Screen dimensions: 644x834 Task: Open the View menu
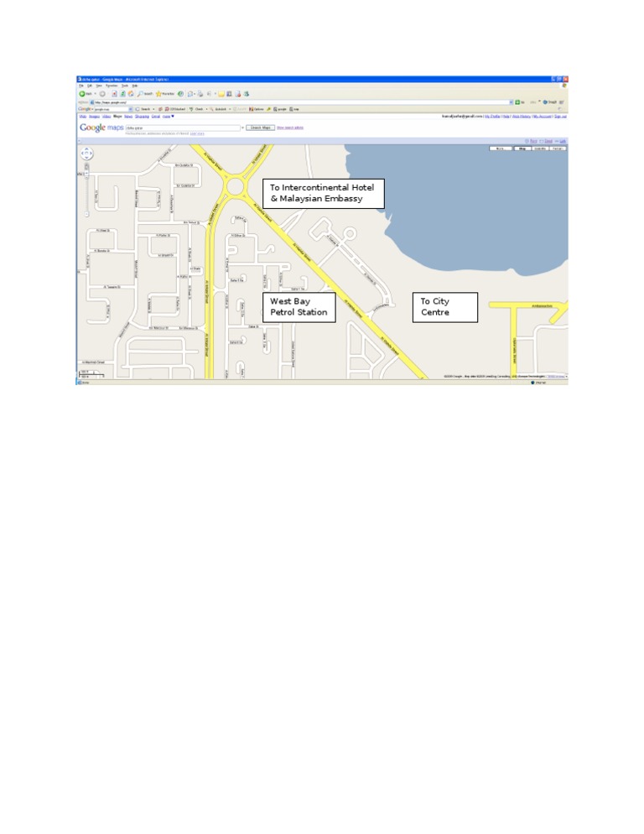click(99, 86)
